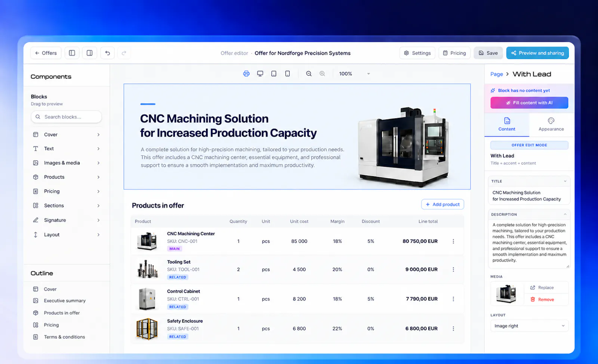The image size is (598, 364).
Task: Expand the Images & media category
Action: pyautogui.click(x=67, y=163)
